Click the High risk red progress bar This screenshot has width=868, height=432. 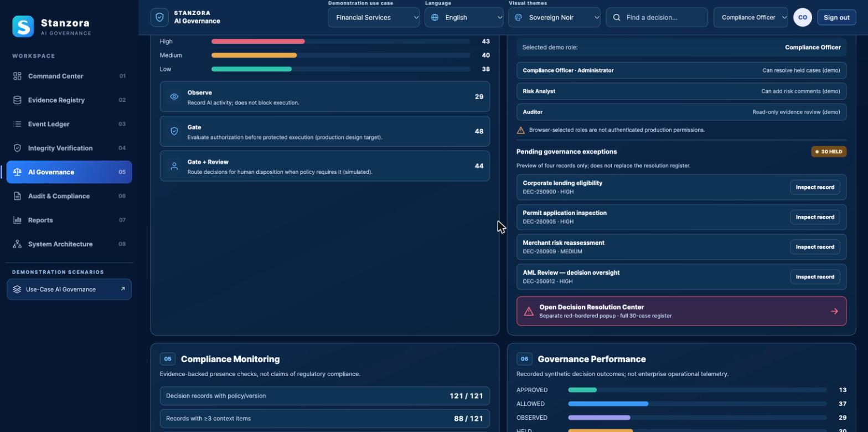coord(258,42)
